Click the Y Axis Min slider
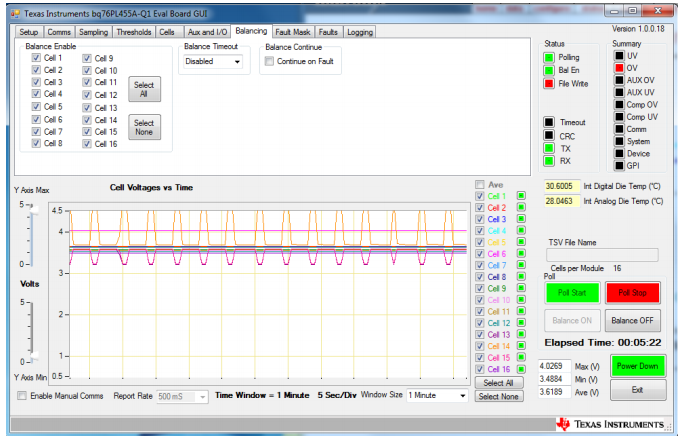The width and height of the screenshot is (682, 438). point(32,357)
